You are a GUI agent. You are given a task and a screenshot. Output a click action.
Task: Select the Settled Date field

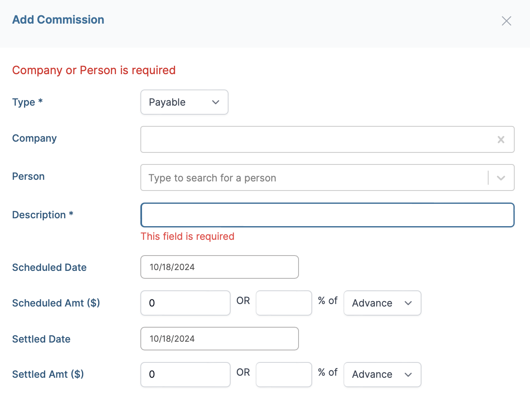219,339
